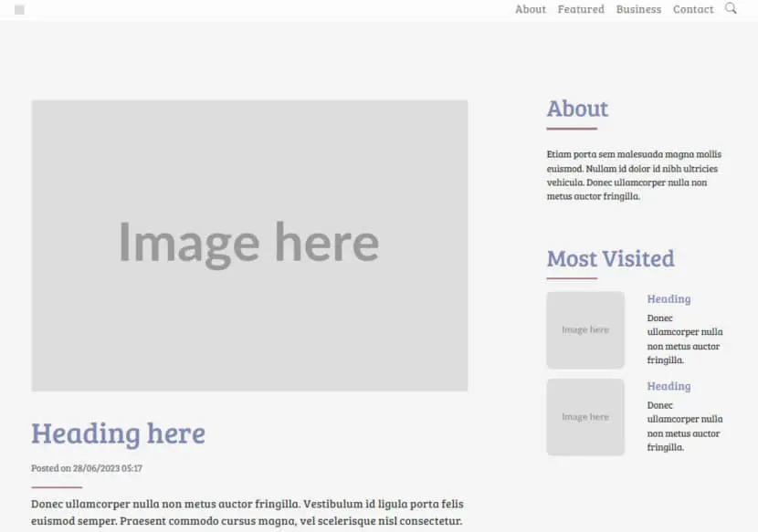758x532 pixels.
Task: Click the large featured post image
Action: pyautogui.click(x=249, y=245)
